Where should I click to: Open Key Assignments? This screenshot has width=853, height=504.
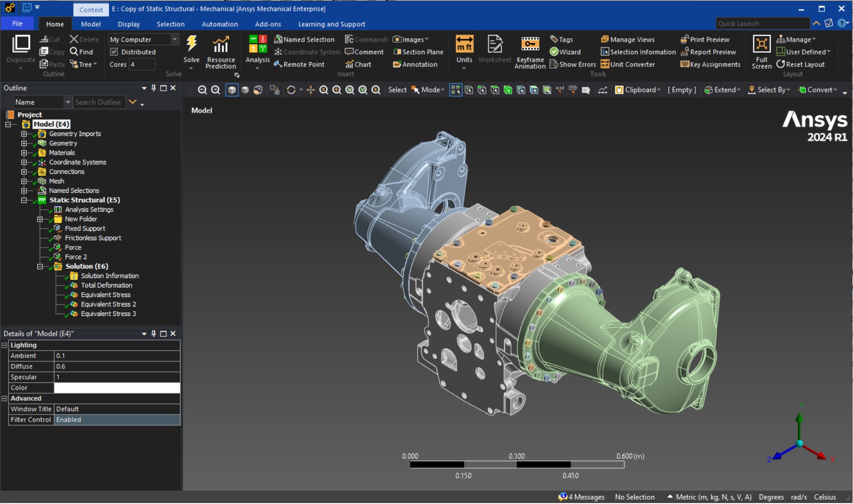[710, 64]
